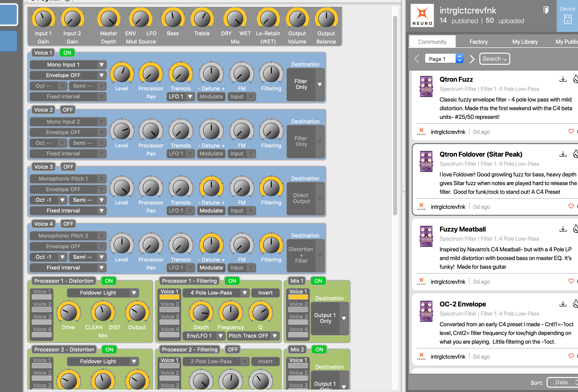Image resolution: width=578 pixels, height=392 pixels.
Task: Click intrglctcrevfnk author under Qtron Fuzz
Action: point(448,132)
